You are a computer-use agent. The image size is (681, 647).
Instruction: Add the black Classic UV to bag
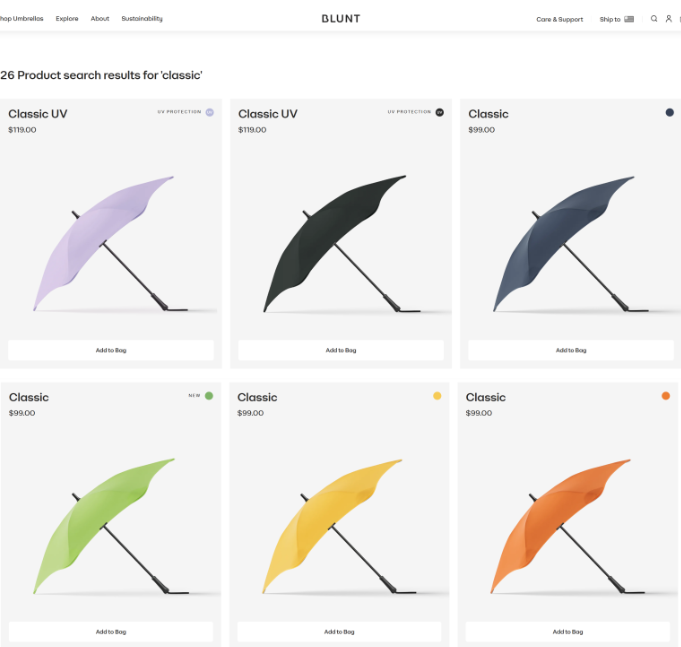click(x=341, y=350)
